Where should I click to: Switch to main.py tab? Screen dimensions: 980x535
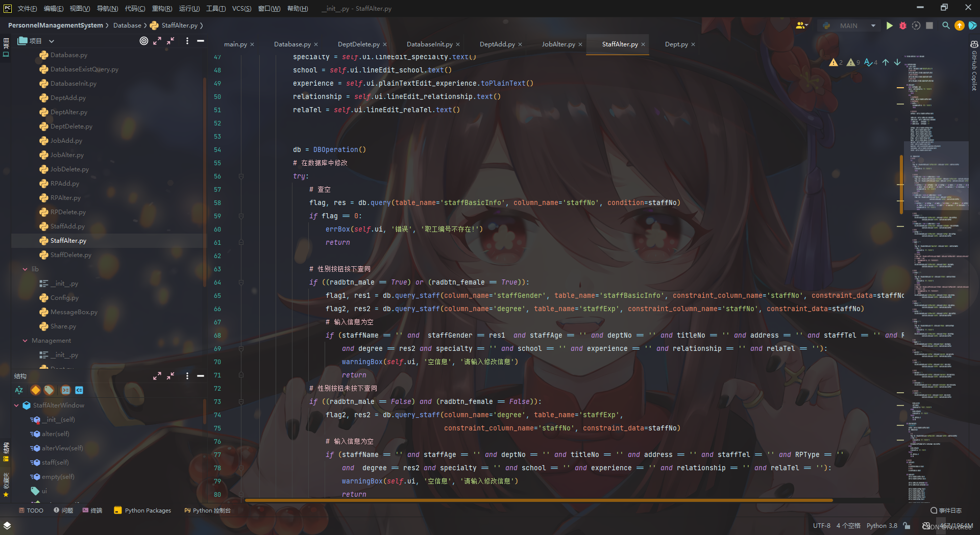(235, 44)
